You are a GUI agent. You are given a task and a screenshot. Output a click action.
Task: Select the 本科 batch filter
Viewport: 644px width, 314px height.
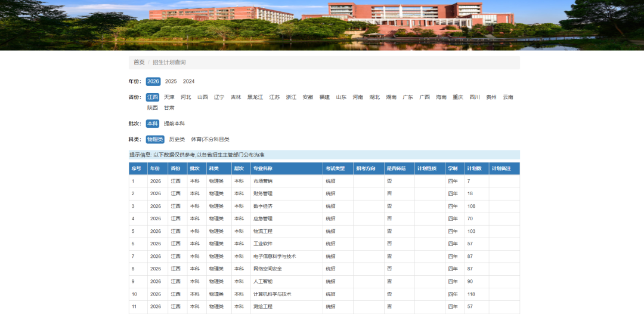tap(153, 124)
